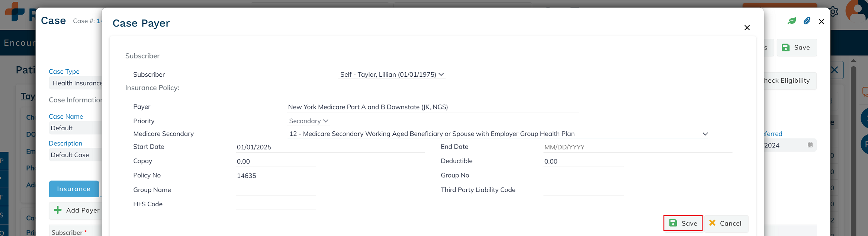Screen dimensions: 868x236
Task: Click the blue paperclip attachment icon
Action: tap(807, 21)
